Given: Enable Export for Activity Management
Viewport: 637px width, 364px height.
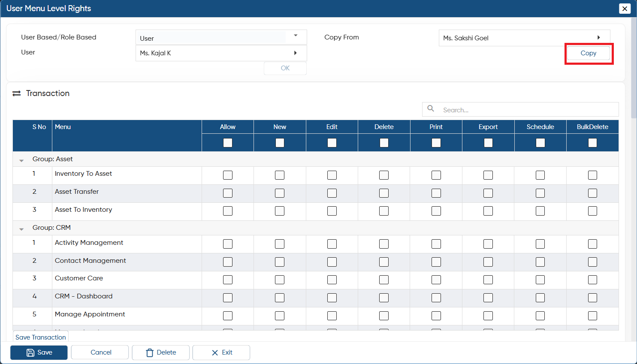Looking at the screenshot, I should click(488, 244).
